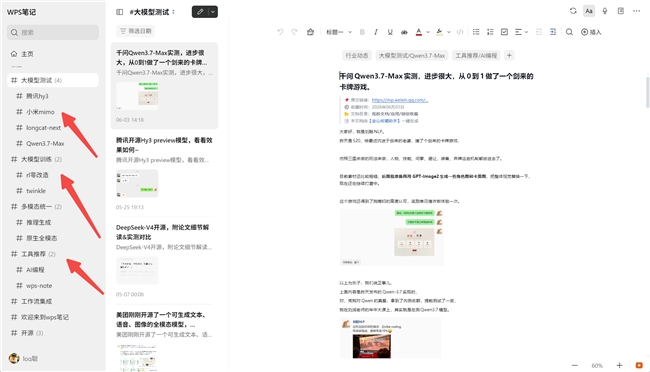Toggle underline formatting

pos(390,32)
